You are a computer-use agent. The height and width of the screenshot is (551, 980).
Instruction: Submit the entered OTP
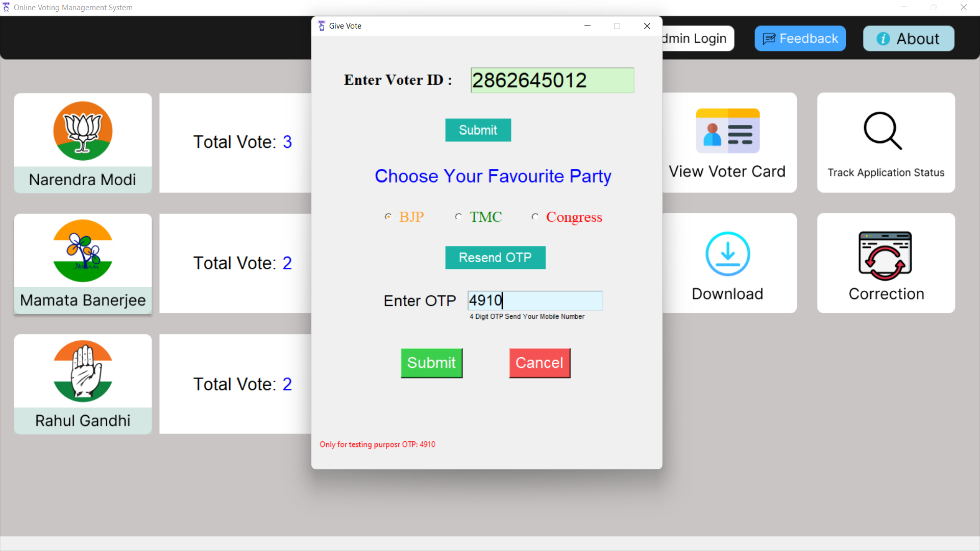(x=431, y=363)
